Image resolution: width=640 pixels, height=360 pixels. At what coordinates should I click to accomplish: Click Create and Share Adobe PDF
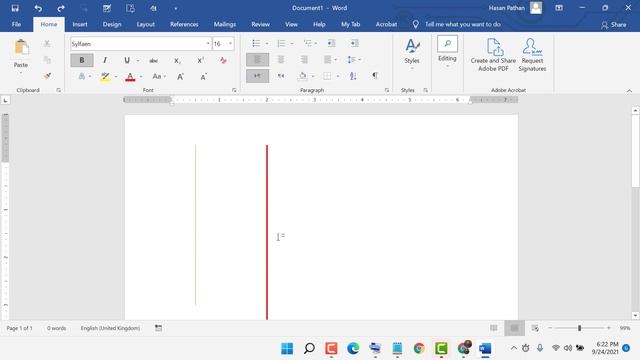point(493,55)
